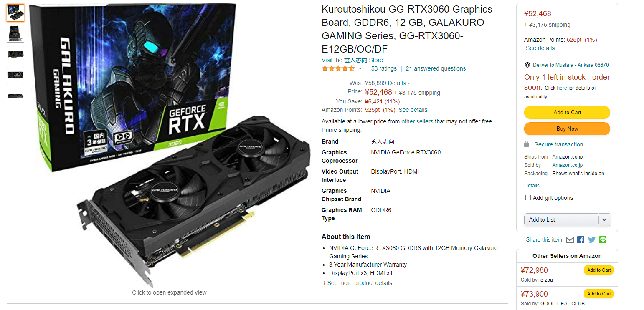Viewport: 644px width, 310px height.
Task: Open the main graphics card product image
Action: pos(170,145)
